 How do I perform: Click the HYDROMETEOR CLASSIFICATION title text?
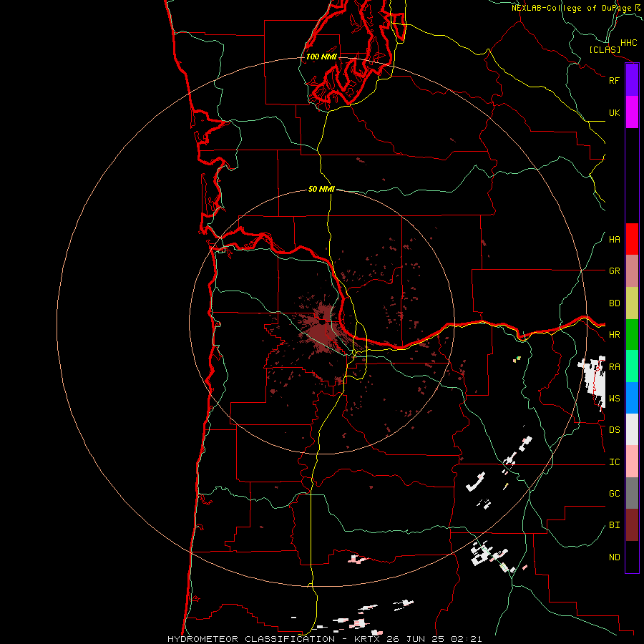click(x=251, y=639)
